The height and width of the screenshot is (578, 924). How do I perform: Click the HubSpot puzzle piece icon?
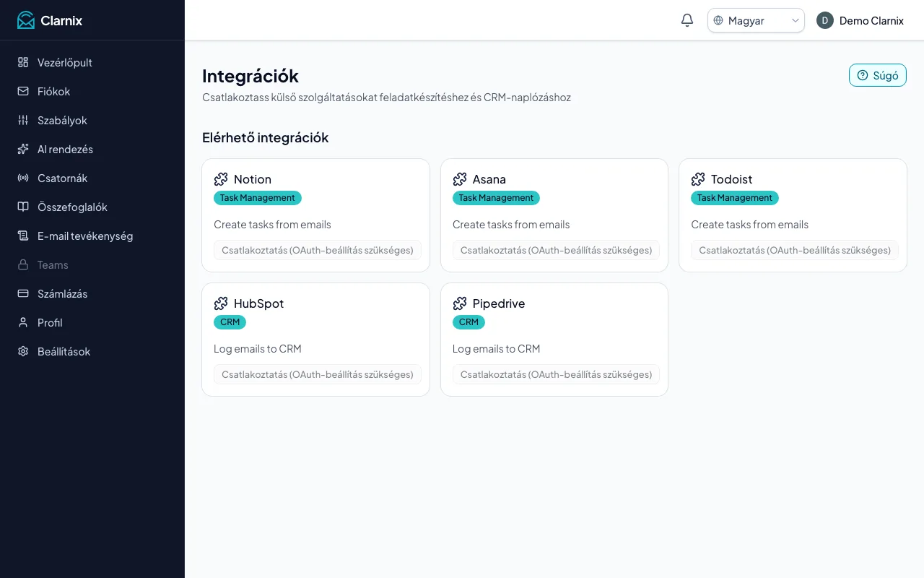click(x=221, y=303)
